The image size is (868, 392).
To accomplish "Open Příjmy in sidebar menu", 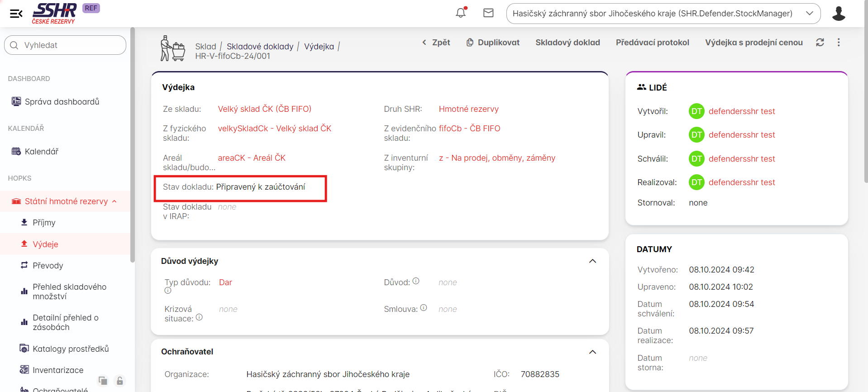I will click(44, 223).
